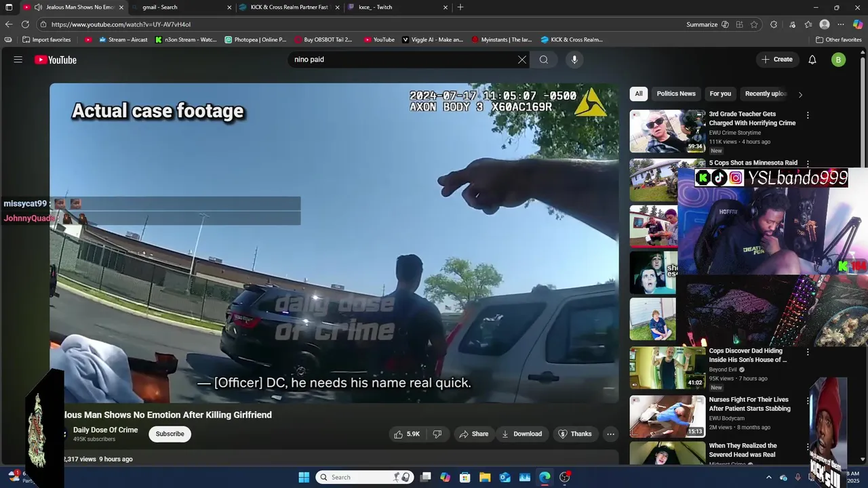
Task: Like the video with 5.9K likes
Action: click(x=406, y=434)
